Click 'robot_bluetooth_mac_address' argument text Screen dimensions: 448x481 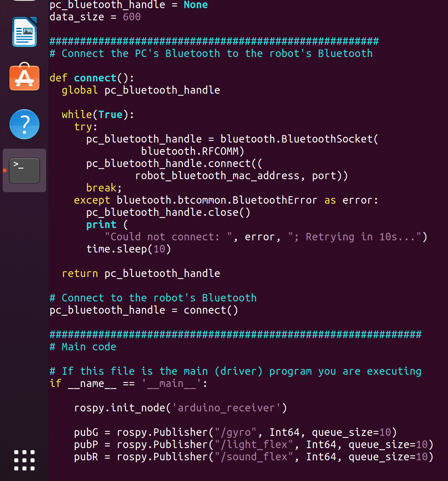(217, 176)
